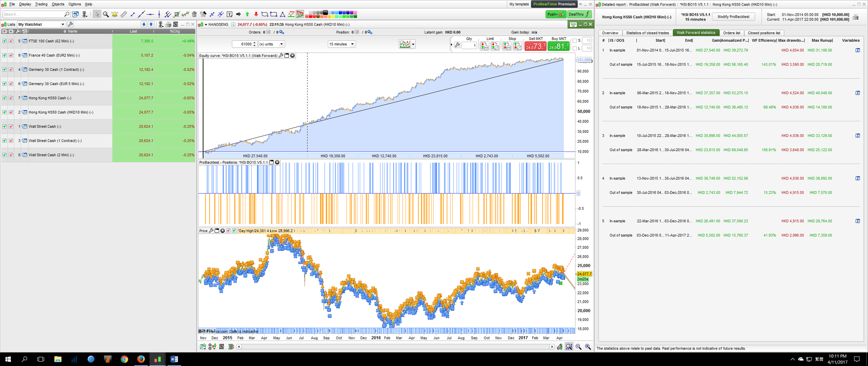
Task: Open the Trading menu
Action: click(41, 4)
